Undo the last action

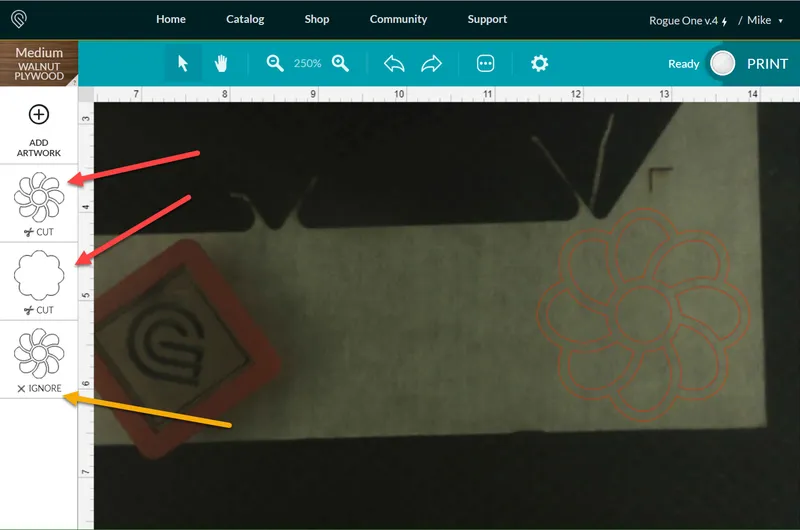394,64
